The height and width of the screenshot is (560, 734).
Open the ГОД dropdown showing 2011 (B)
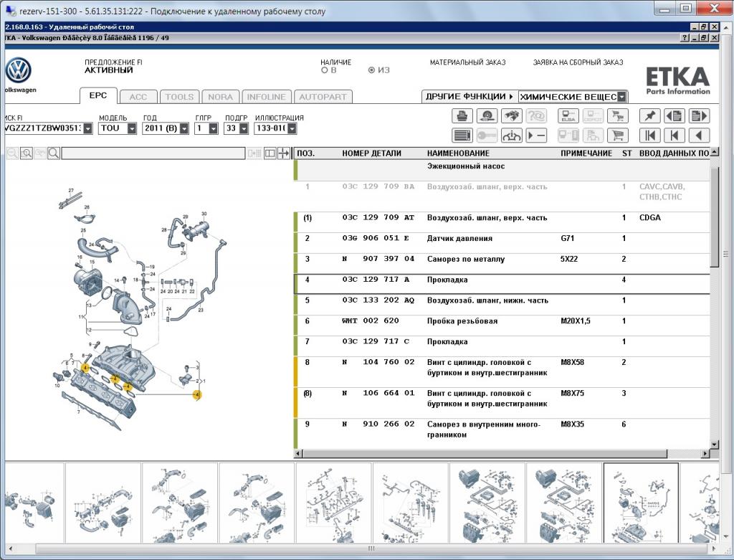pos(184,128)
